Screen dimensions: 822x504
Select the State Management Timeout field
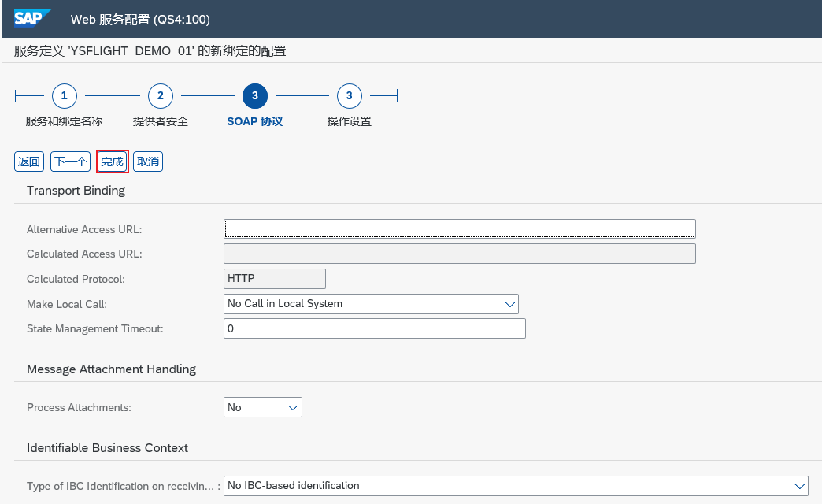click(x=375, y=328)
